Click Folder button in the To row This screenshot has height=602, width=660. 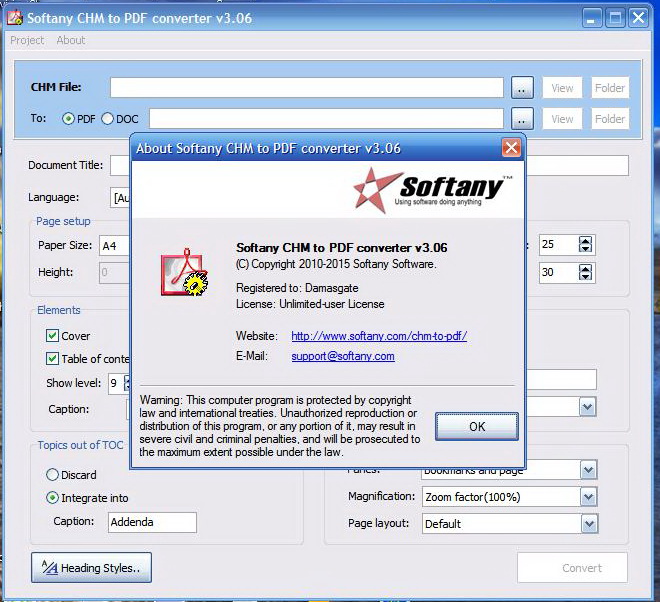click(609, 119)
